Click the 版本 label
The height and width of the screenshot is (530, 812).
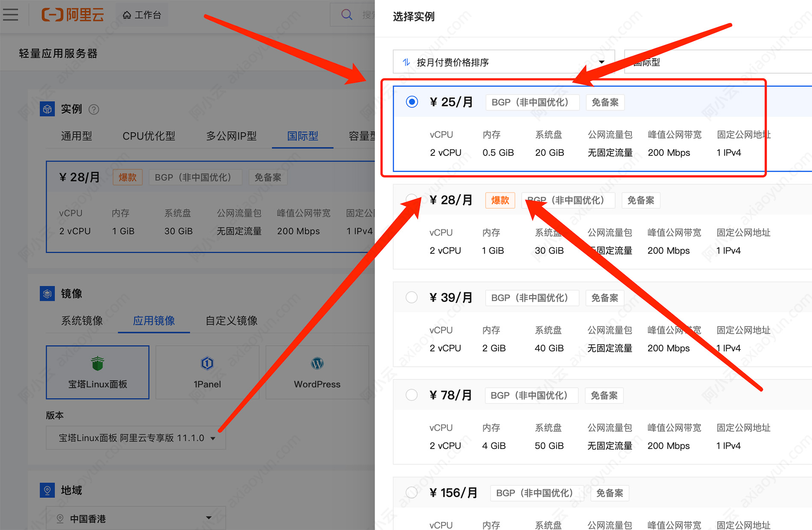pyautogui.click(x=55, y=415)
